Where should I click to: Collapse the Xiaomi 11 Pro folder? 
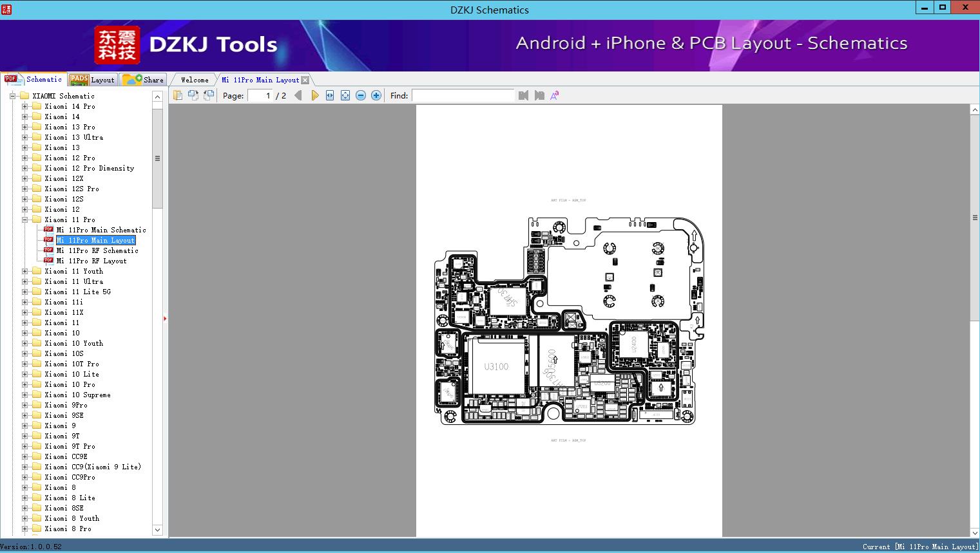coord(24,220)
